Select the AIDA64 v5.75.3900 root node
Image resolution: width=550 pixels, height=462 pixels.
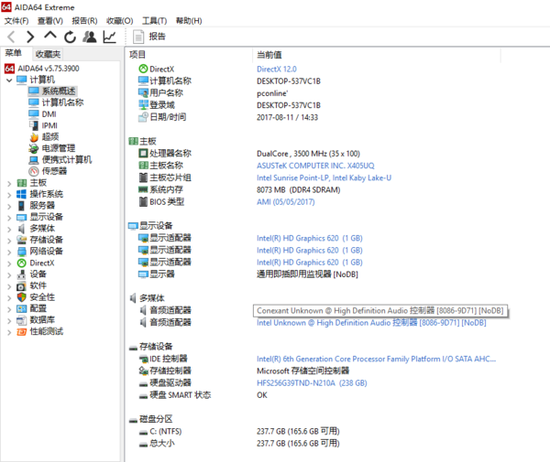(x=48, y=68)
